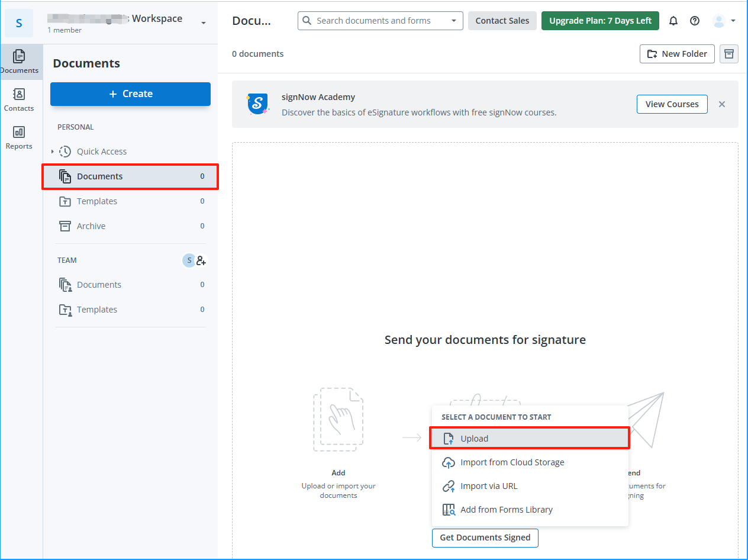Click the TEAM section label
This screenshot has height=560, width=748.
67,260
